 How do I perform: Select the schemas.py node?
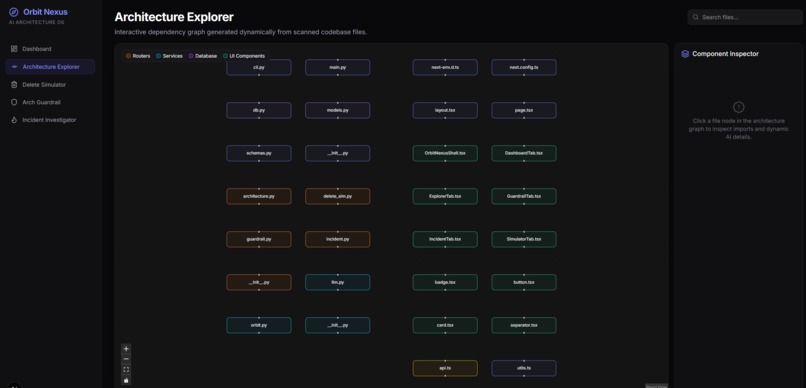point(259,153)
